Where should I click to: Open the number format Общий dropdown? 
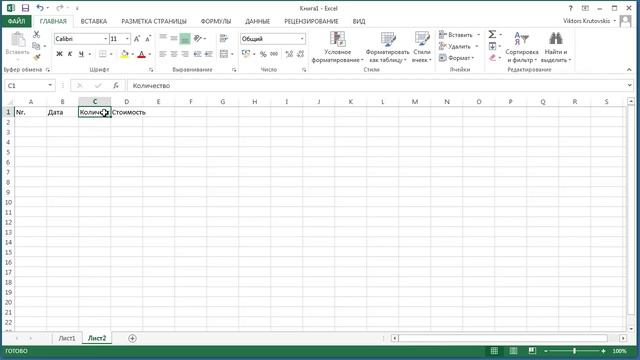coord(302,39)
